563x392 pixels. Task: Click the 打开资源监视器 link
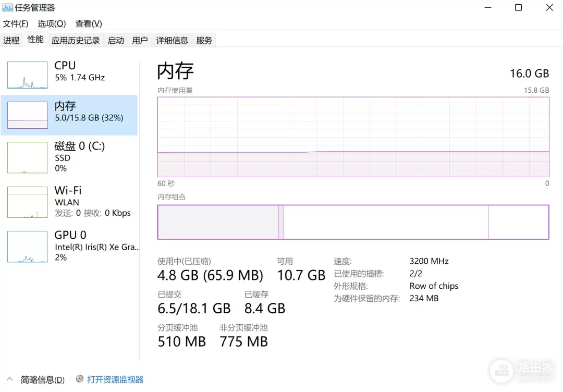[x=115, y=379]
